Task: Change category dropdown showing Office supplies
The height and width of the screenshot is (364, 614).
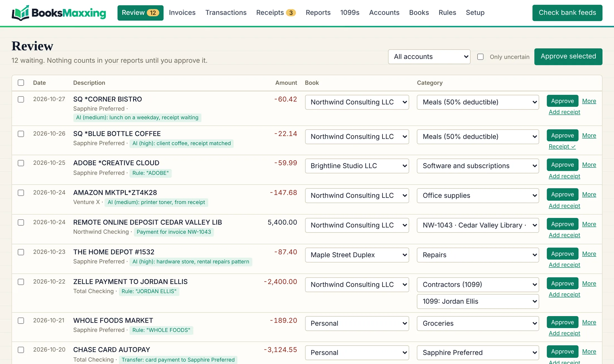Action: click(478, 196)
